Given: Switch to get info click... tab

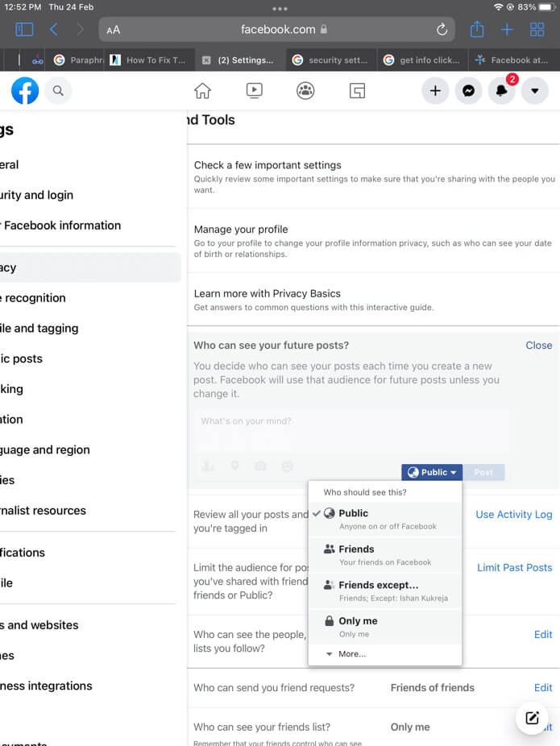Looking at the screenshot, I should 422,60.
